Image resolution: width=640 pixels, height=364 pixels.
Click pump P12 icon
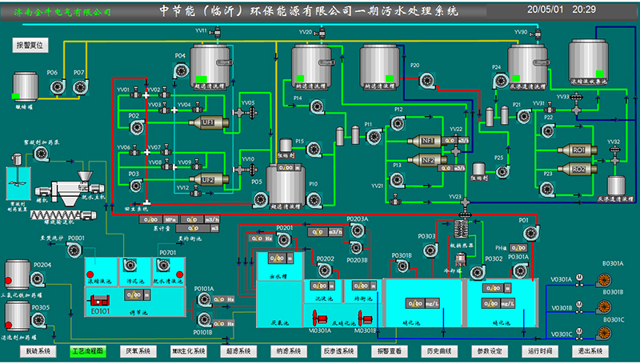(398, 122)
